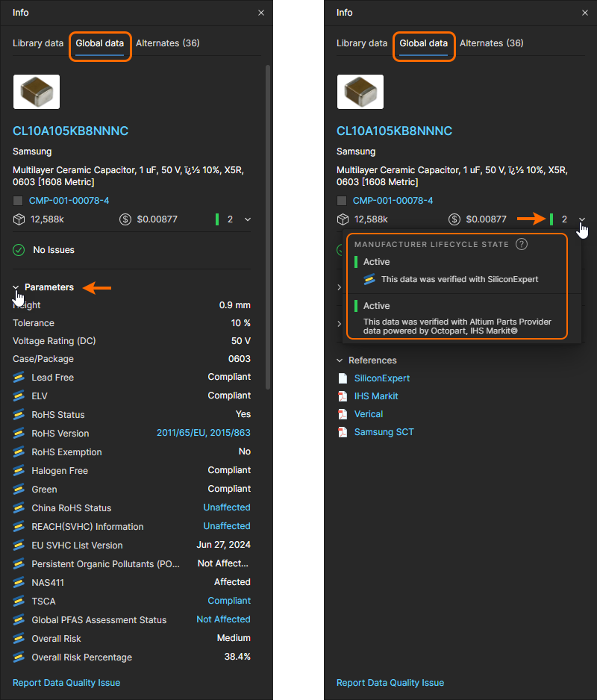Click the SiliconExpert icon beside Halogen Free

19,471
